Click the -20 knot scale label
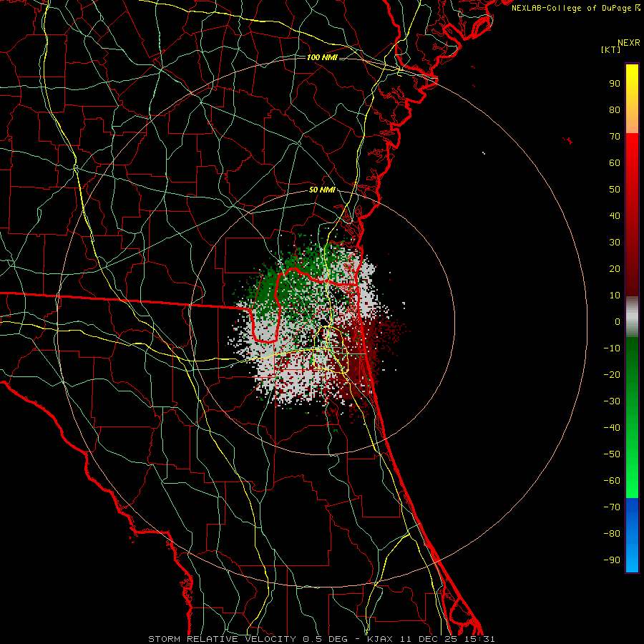Image resolution: width=644 pixels, height=644 pixels. [612, 374]
